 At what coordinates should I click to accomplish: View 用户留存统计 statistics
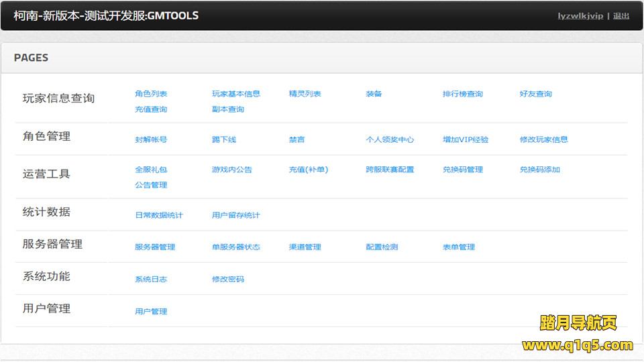(x=236, y=215)
